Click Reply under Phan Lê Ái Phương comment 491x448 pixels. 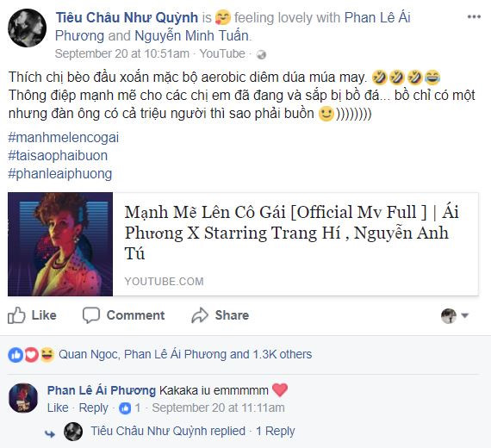[x=93, y=408]
